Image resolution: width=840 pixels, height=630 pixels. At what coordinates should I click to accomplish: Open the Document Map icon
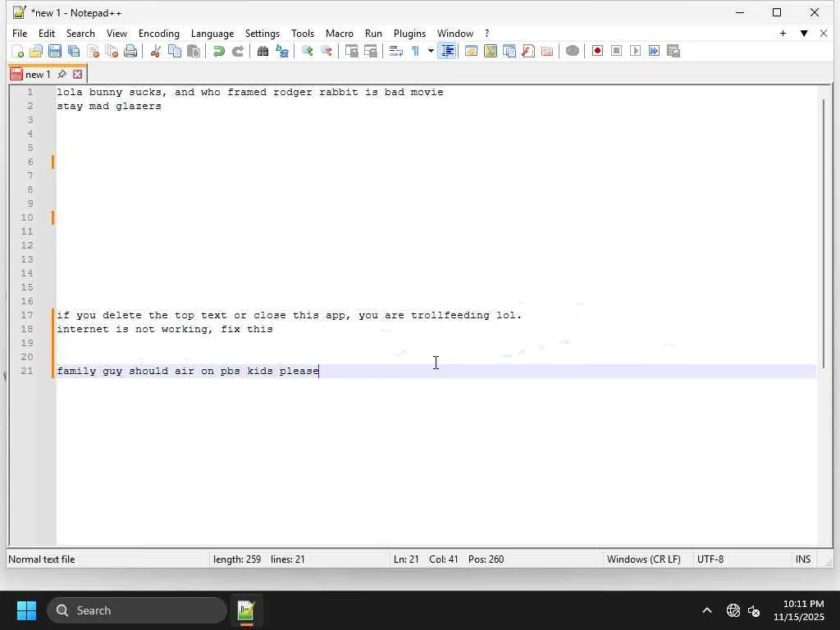pyautogui.click(x=491, y=52)
